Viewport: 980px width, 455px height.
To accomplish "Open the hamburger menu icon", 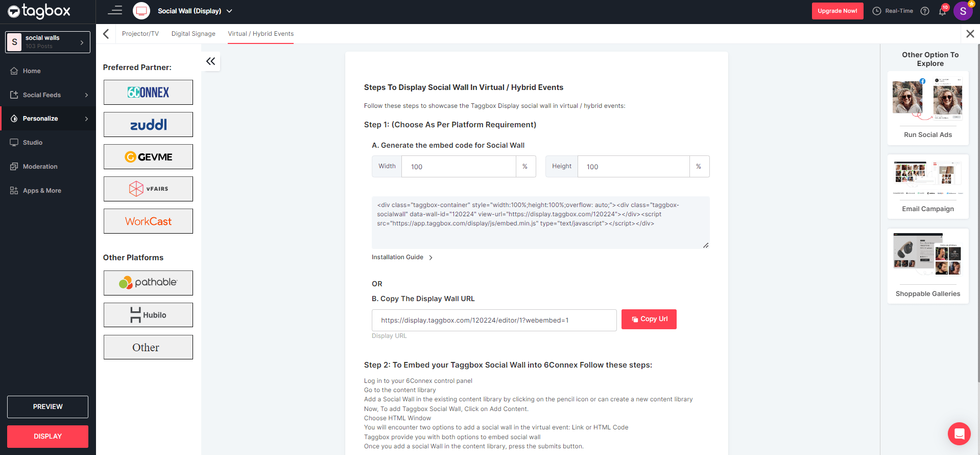I will 115,10.
